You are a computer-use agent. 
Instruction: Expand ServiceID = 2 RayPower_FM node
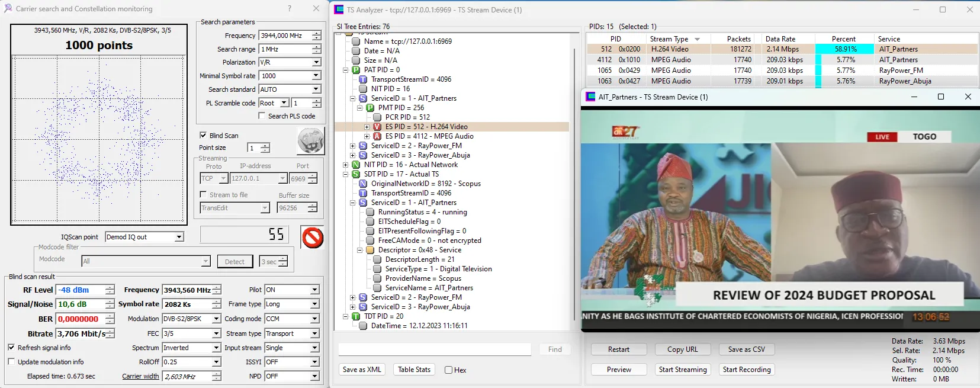(x=352, y=146)
